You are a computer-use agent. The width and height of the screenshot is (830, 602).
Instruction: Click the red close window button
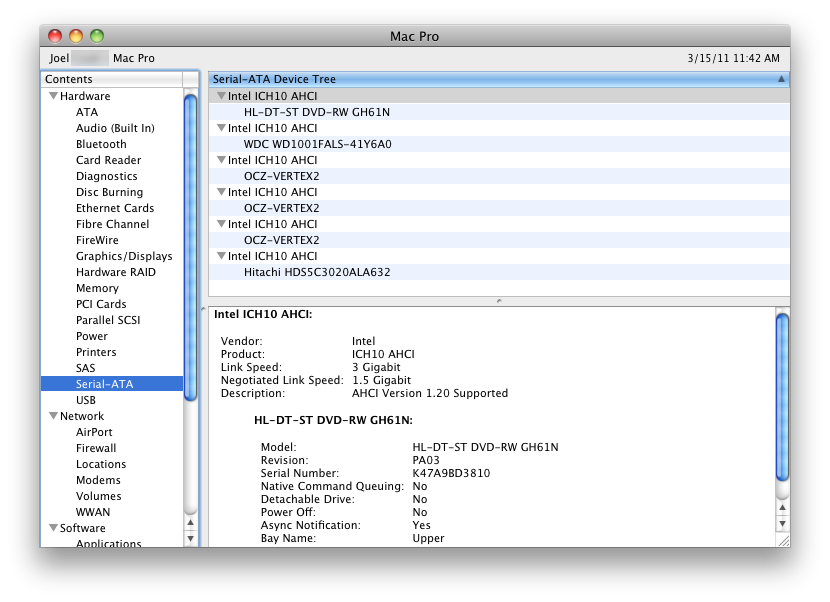coord(55,36)
